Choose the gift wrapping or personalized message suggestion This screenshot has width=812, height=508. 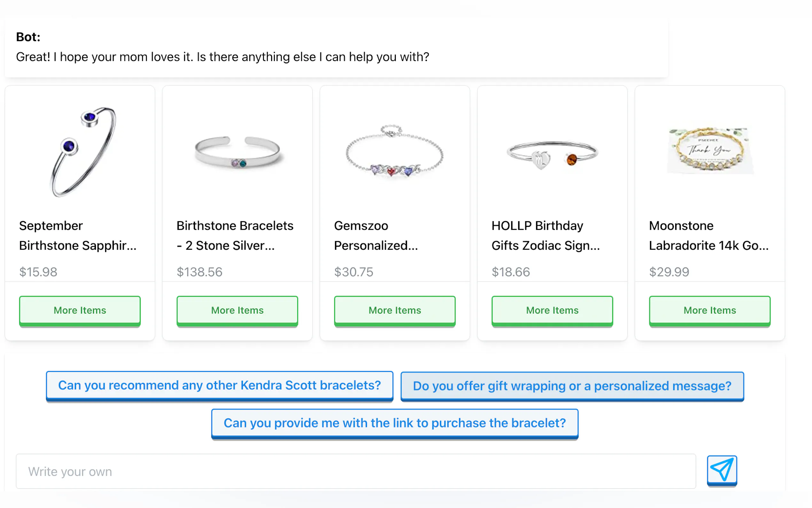pyautogui.click(x=572, y=386)
